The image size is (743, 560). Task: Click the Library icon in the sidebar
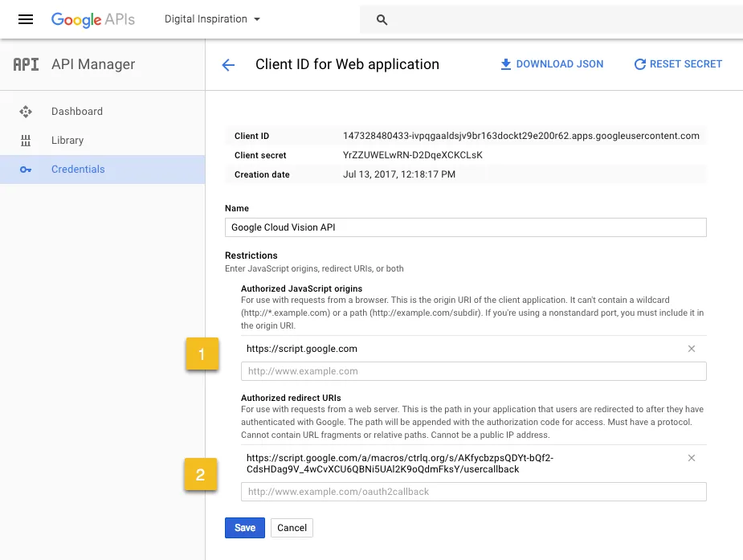[x=27, y=140]
